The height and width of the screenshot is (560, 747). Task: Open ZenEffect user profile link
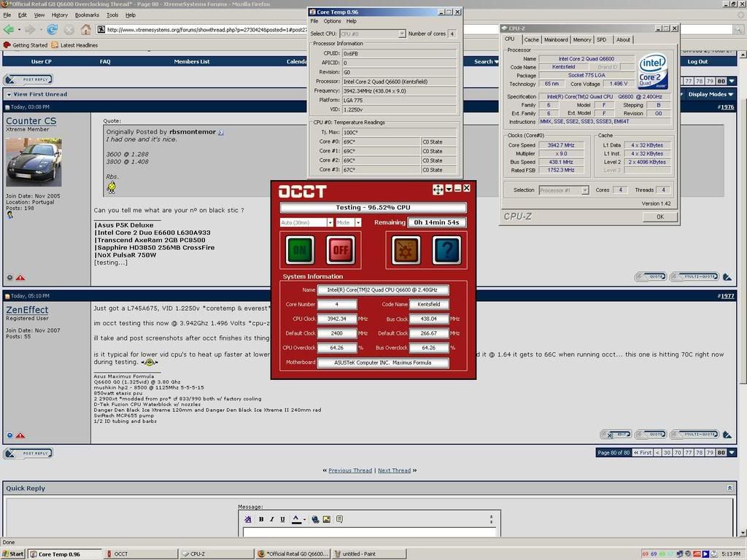[x=27, y=309]
